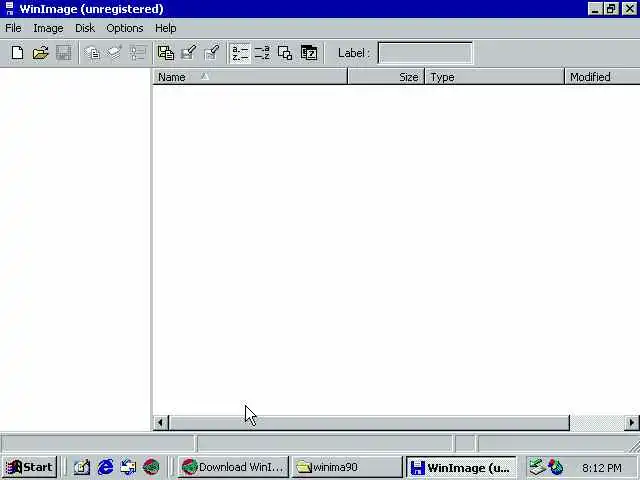Click the window size grip in status bar
Viewport: 640px width, 480px height.
633,446
